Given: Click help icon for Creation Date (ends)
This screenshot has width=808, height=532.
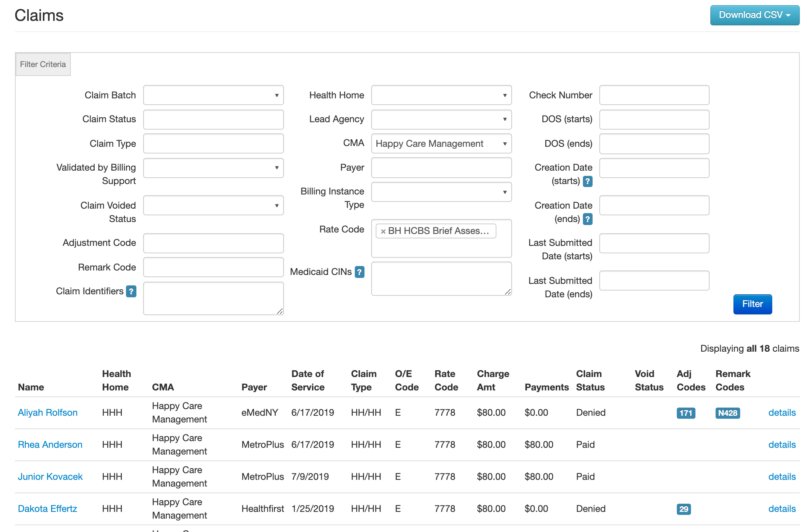Looking at the screenshot, I should pos(587,219).
